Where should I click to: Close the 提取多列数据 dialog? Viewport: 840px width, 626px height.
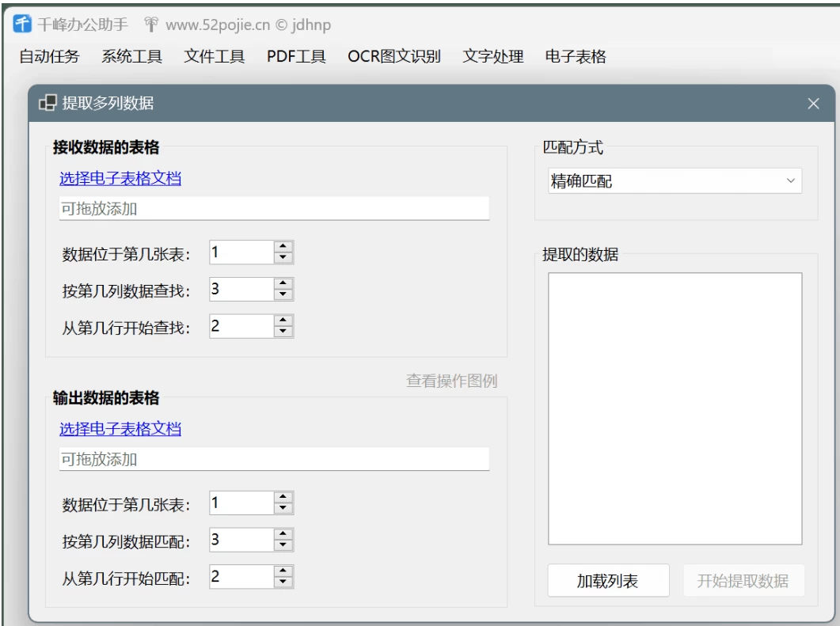[812, 104]
